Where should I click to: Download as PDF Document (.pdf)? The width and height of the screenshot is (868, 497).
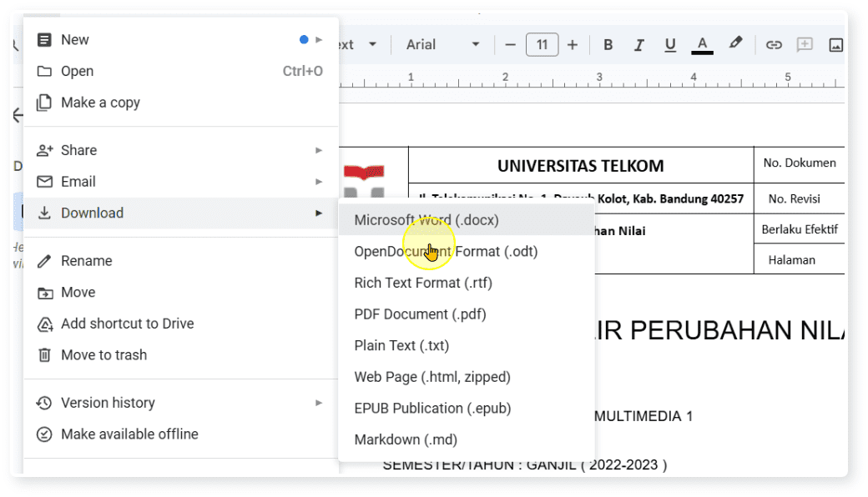(x=466, y=314)
